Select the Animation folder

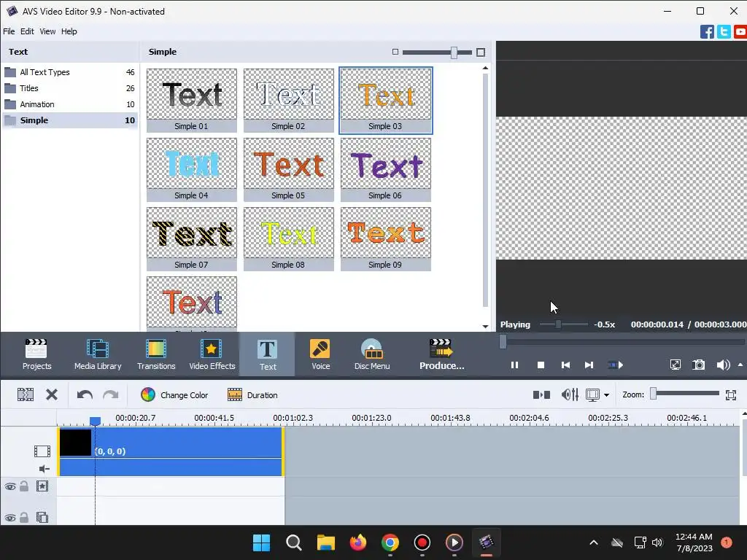pos(69,104)
